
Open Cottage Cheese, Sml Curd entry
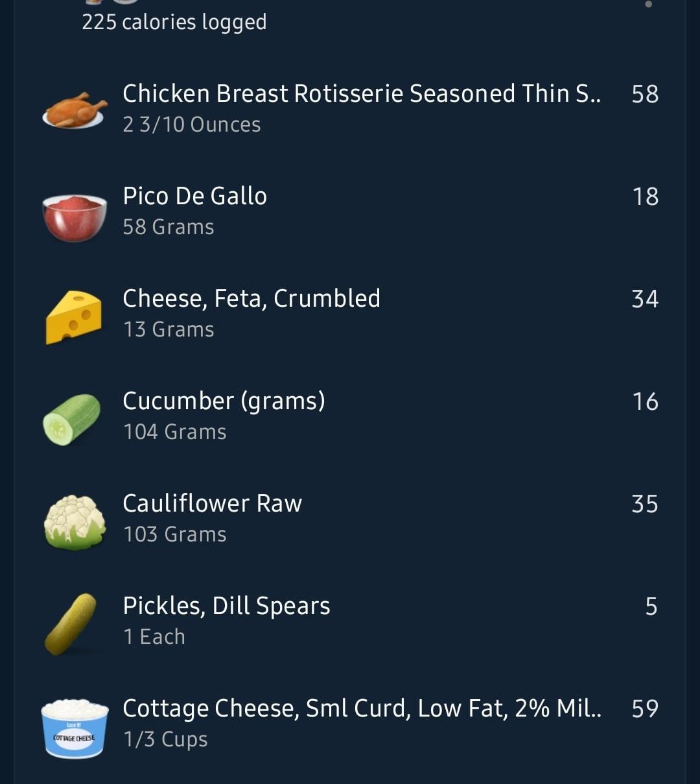[x=350, y=723]
